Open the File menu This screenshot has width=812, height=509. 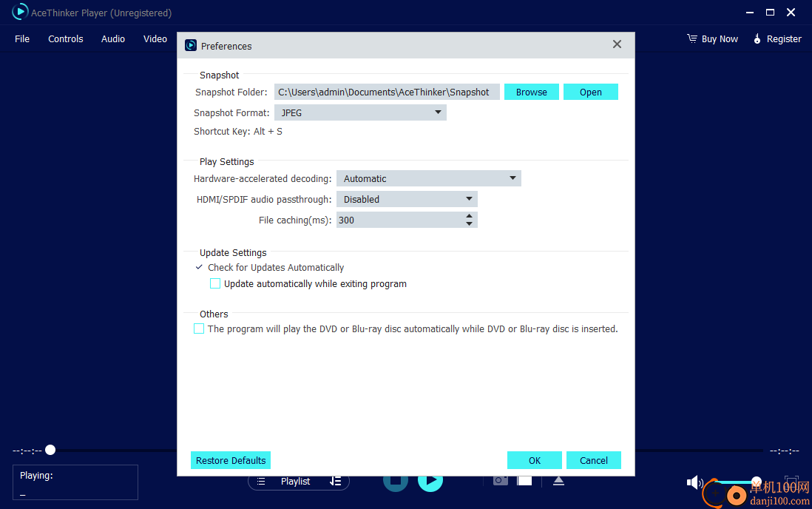pyautogui.click(x=22, y=39)
